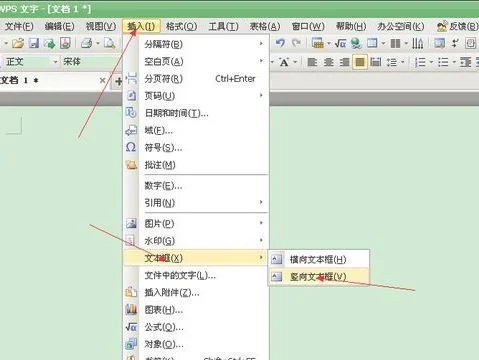479x360 pixels.
Task: Expand the character scaling A dropdown arrow
Action: pos(295,62)
